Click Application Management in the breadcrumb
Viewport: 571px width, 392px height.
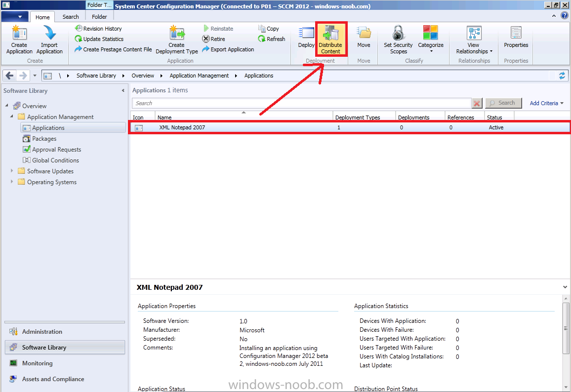(x=199, y=76)
